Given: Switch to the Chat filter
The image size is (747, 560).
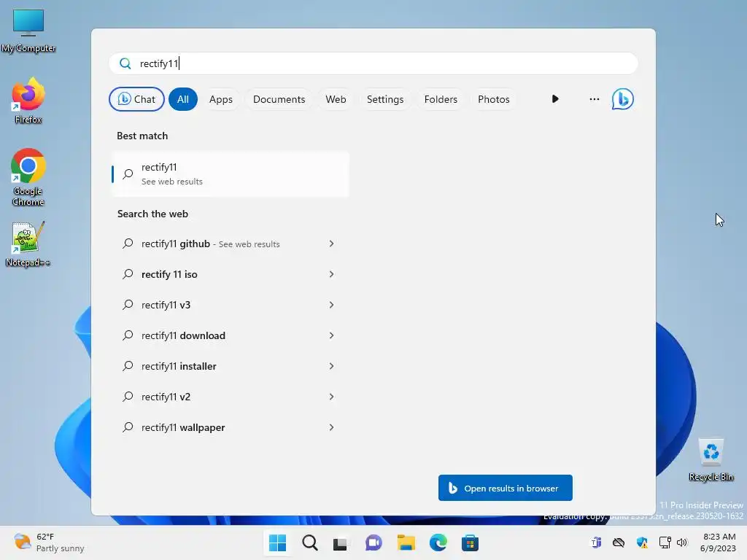Looking at the screenshot, I should click(136, 99).
